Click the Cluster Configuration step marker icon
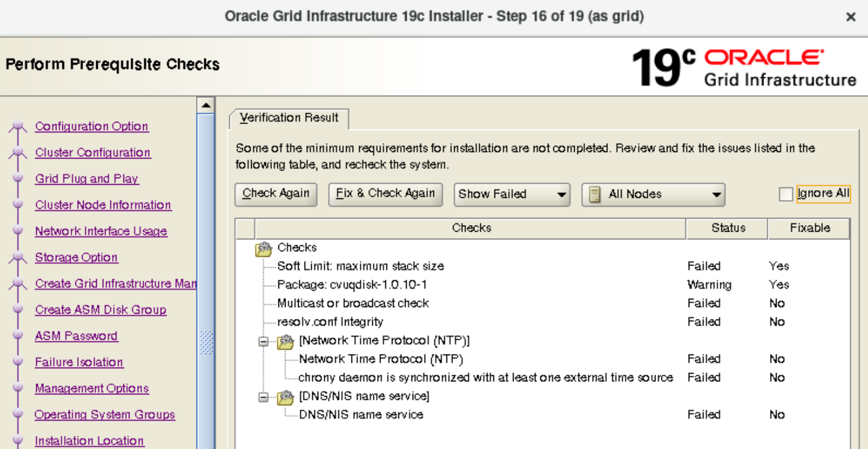 click(18, 153)
